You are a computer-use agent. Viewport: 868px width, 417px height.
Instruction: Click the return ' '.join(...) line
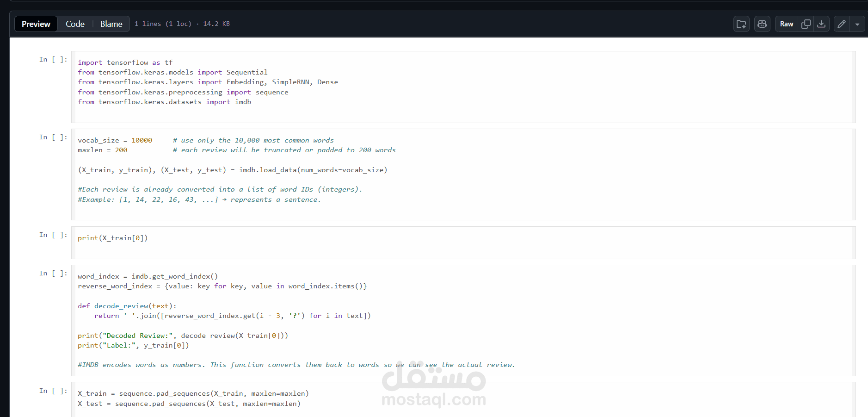pos(233,316)
